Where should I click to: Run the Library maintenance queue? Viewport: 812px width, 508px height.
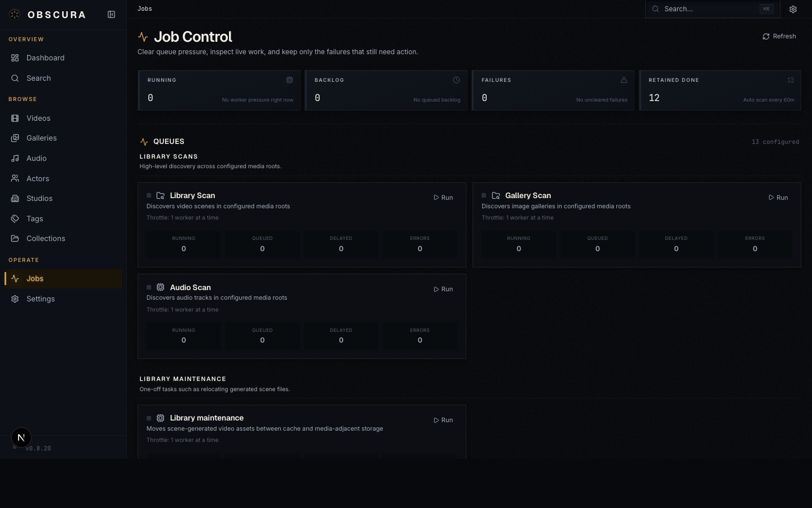(x=443, y=420)
